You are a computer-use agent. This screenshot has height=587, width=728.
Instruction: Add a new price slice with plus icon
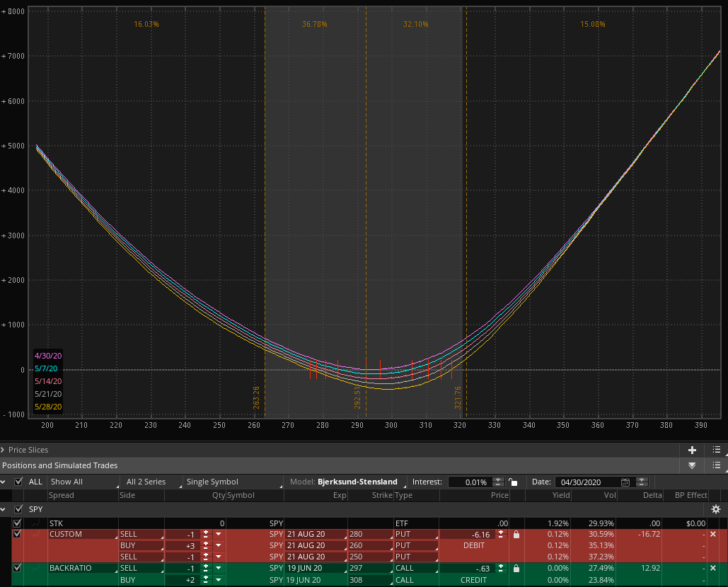tap(692, 450)
